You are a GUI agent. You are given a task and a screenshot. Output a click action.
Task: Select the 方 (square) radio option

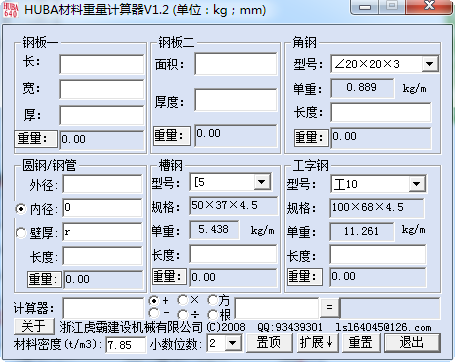pyautogui.click(x=213, y=300)
